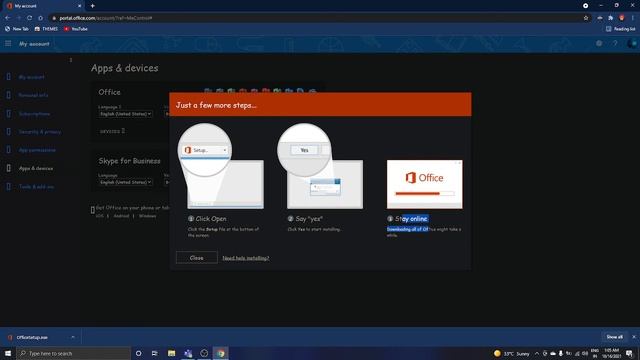Open the New Tab bookmark
Viewport: 640px width, 360px height.
click(x=17, y=29)
